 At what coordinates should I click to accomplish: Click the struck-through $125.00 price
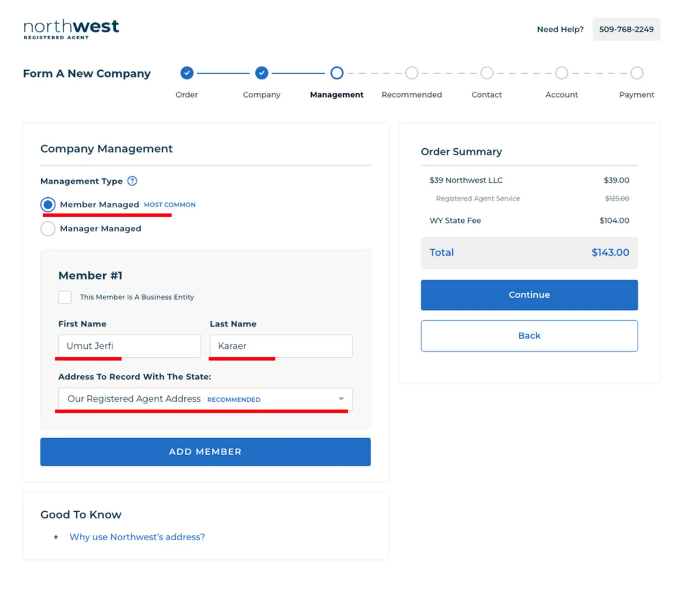[617, 198]
